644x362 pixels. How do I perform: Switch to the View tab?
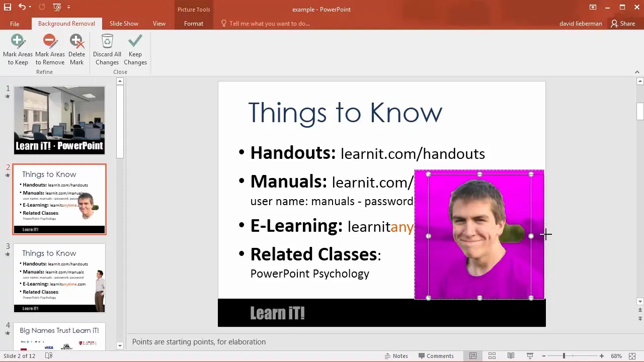click(159, 24)
